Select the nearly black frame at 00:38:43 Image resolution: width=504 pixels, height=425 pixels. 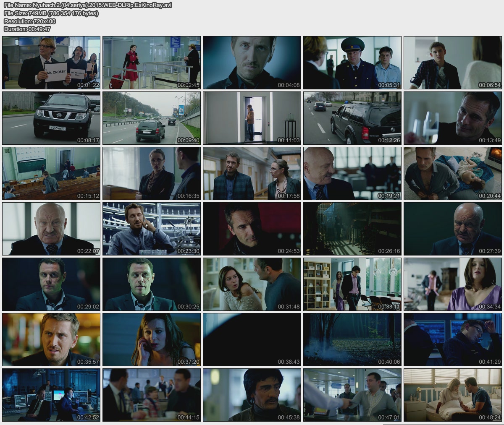[252, 339]
